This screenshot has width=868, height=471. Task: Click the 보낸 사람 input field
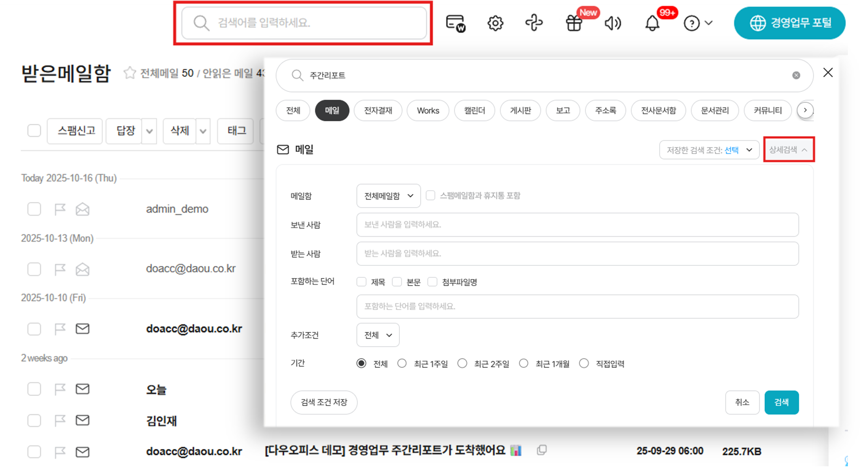coord(577,224)
